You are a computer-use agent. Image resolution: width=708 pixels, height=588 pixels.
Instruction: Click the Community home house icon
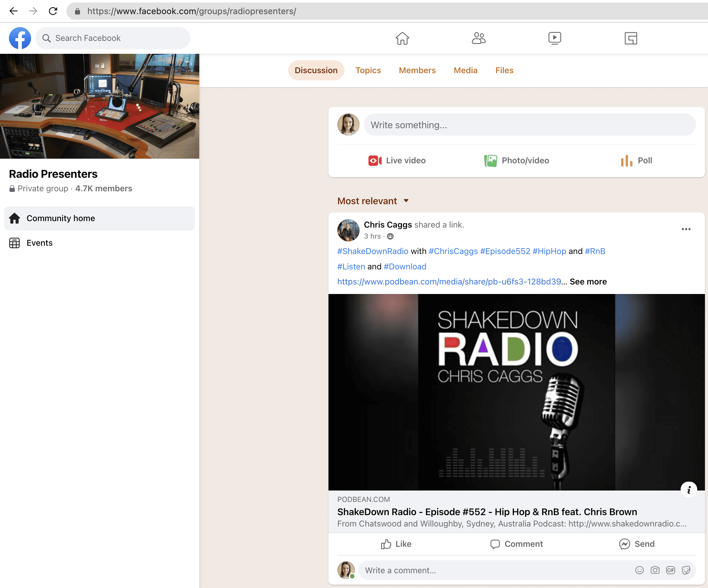tap(14, 218)
